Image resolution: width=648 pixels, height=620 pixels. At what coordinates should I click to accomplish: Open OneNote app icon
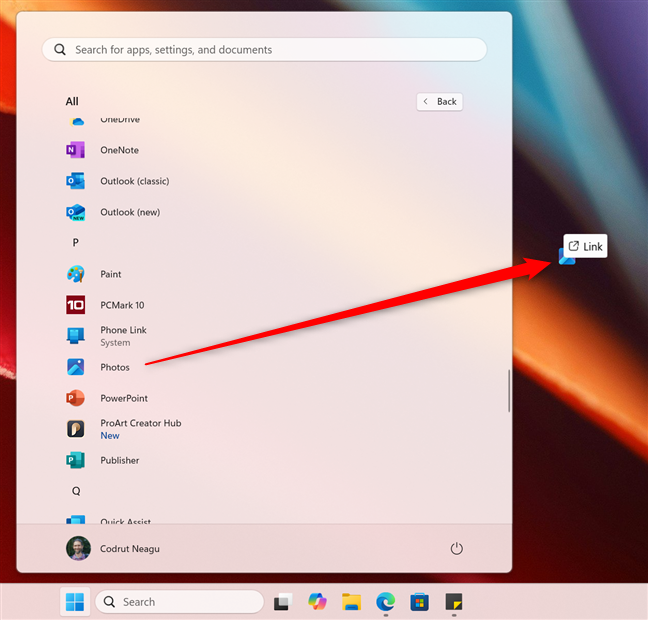click(76, 150)
